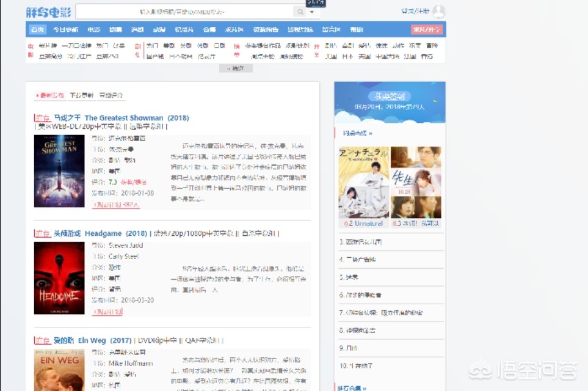Image resolution: width=588 pixels, height=391 pixels.
Task: Open the 合集 navigation item
Action: 209,29
